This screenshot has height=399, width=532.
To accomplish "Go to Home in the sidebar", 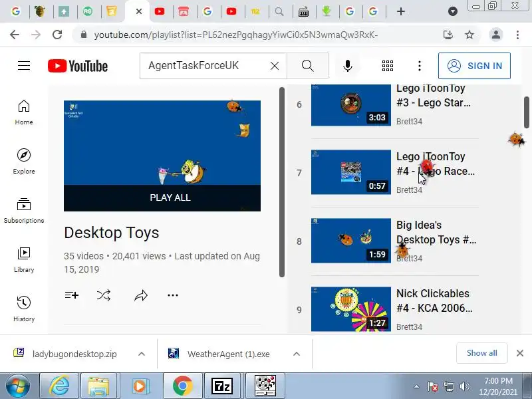I will [x=24, y=112].
